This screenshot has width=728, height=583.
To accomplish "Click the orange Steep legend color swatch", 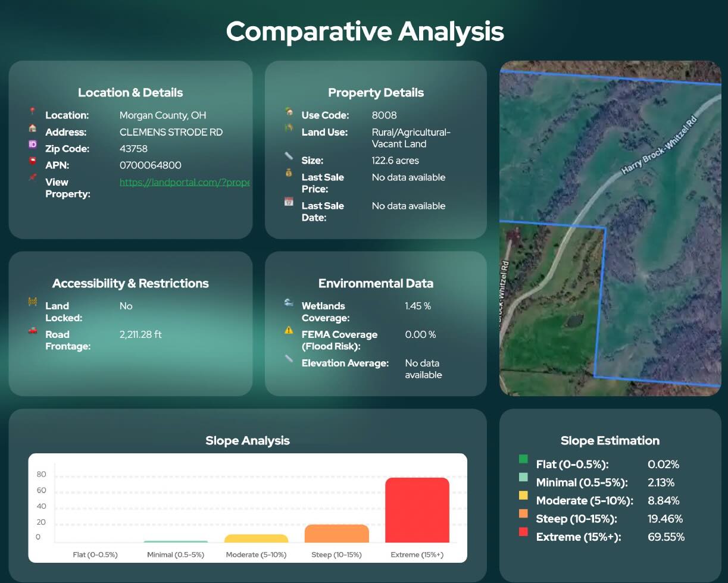I will pos(523,513).
